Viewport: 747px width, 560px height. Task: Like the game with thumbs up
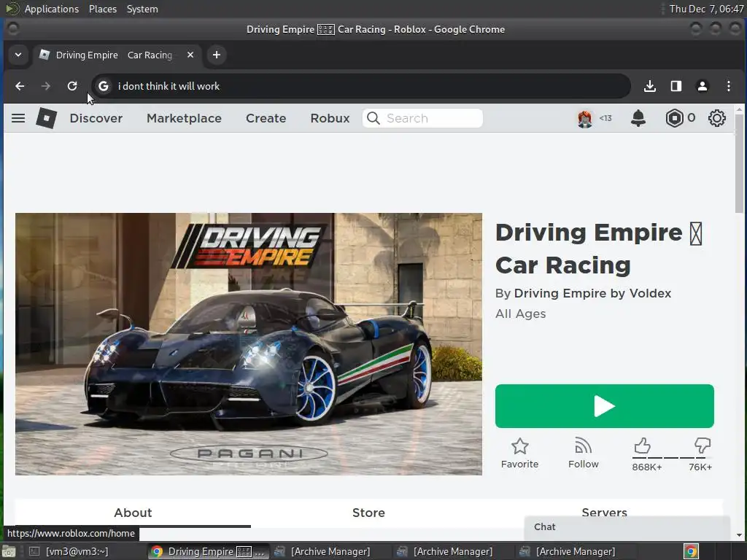tap(642, 446)
